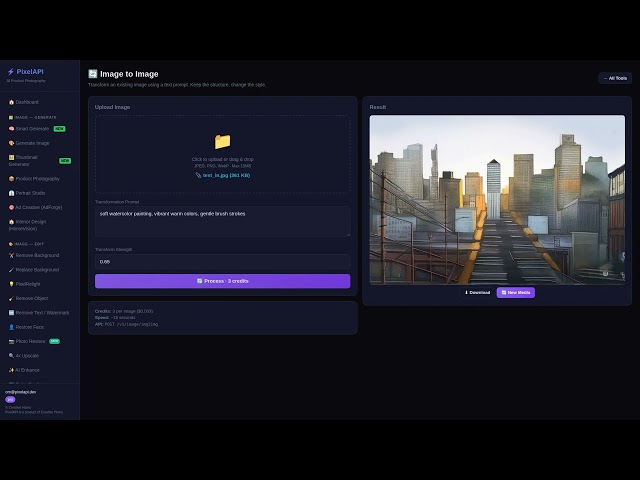Download the result image
This screenshot has height=480, width=640.
tap(477, 293)
